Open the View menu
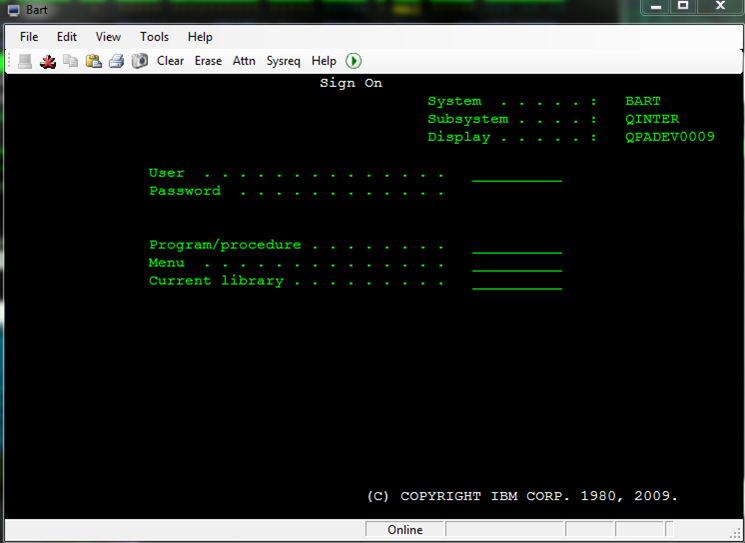This screenshot has width=745, height=543. click(108, 37)
